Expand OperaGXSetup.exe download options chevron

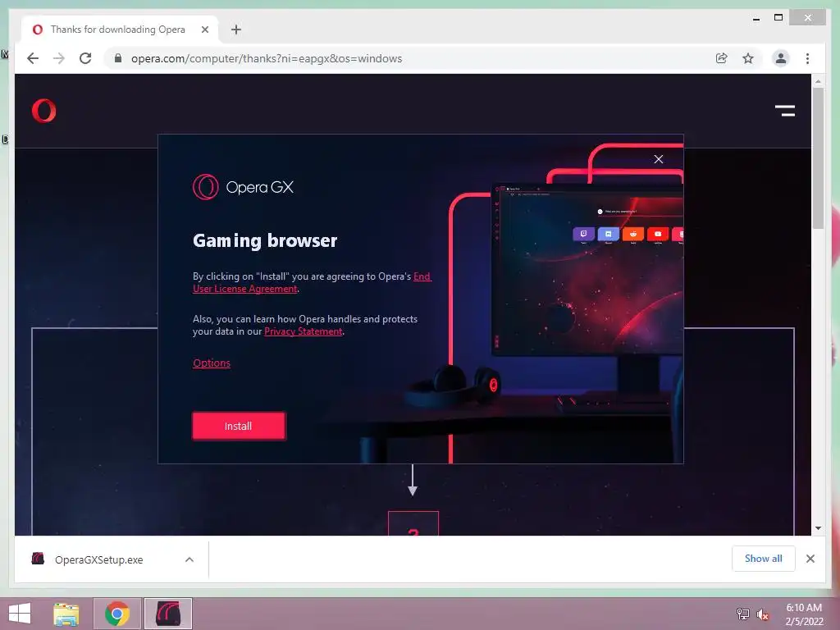point(189,559)
